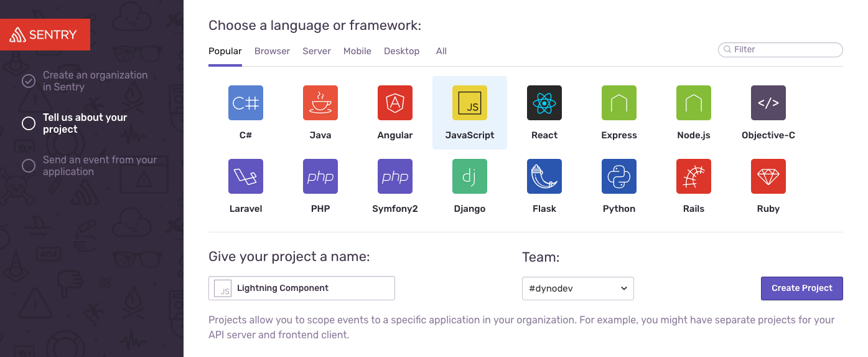Click the Laravel label text

tap(246, 209)
